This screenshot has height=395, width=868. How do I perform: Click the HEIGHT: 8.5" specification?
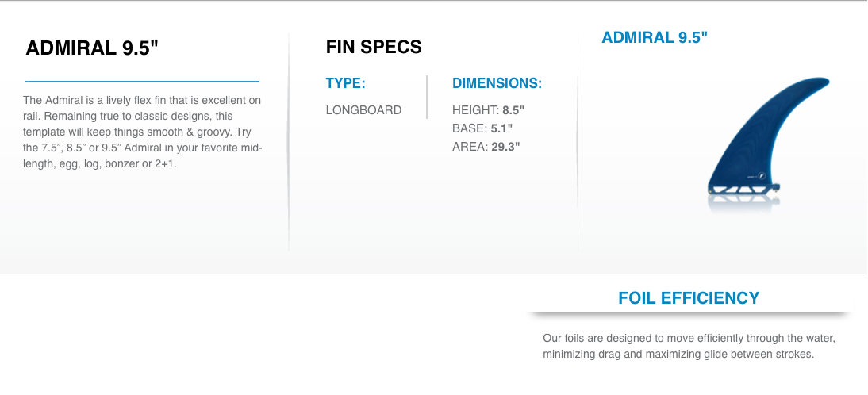tap(488, 110)
